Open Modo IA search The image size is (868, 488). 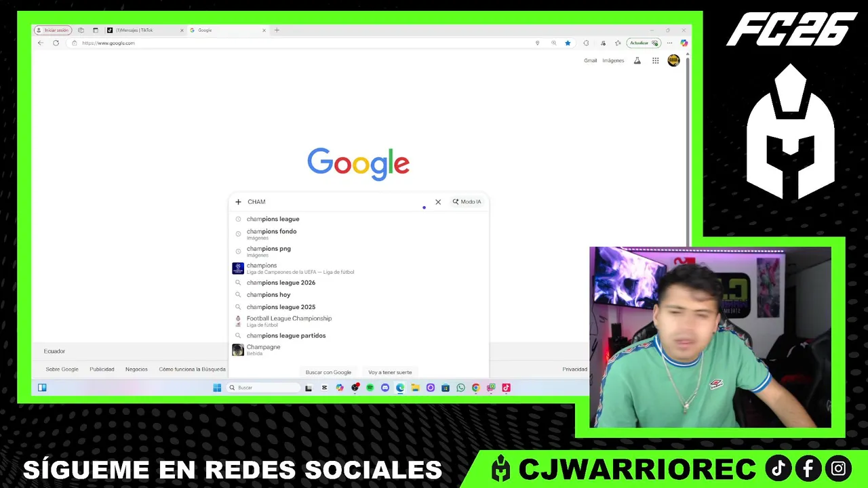467,201
